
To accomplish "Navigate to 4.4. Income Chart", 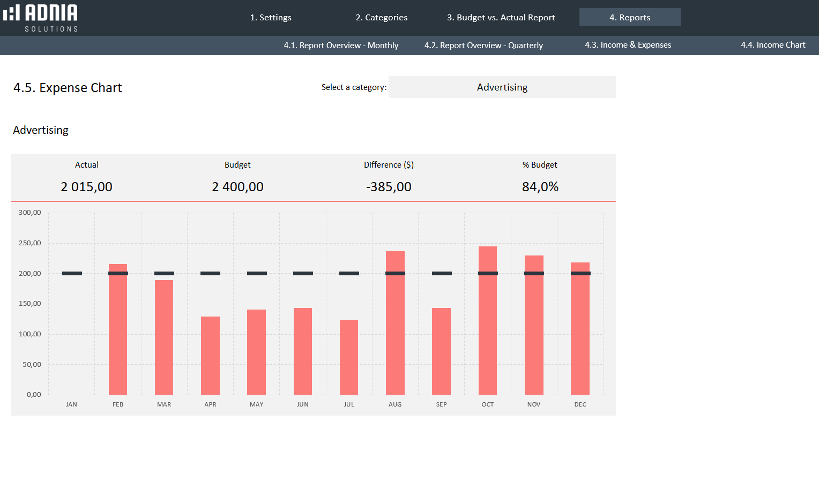I will point(773,45).
